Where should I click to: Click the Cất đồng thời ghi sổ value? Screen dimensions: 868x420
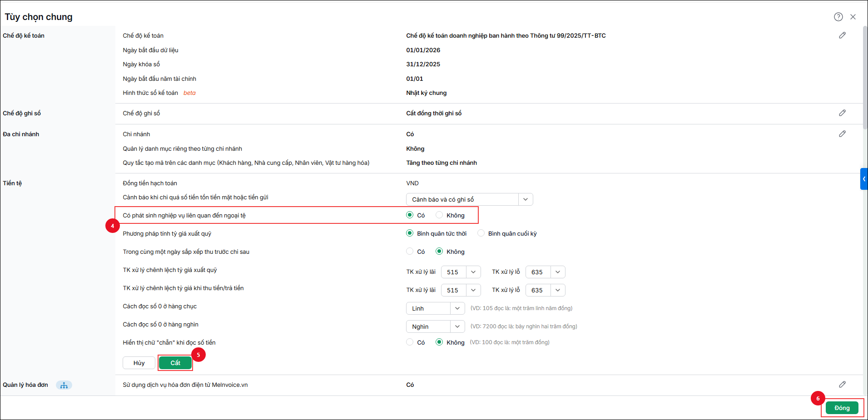coord(434,113)
